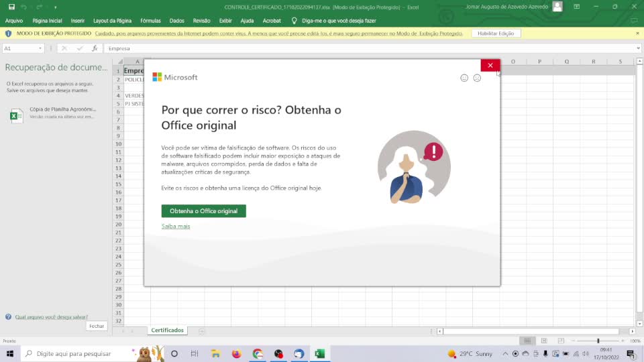The height and width of the screenshot is (362, 644).
Task: Click the horizontal scrollbar right arrow
Action: pos(632,330)
